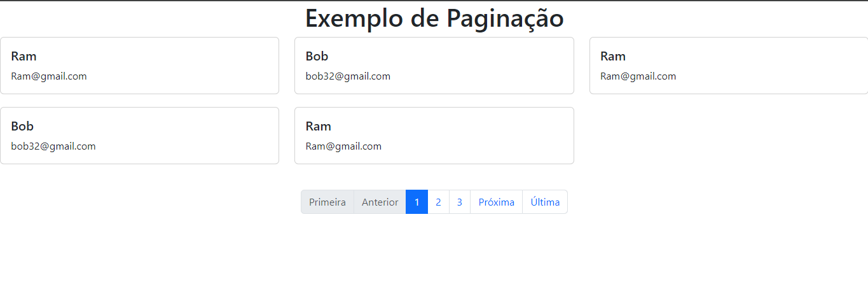Click blank space inside bottom-left Bob card
This screenshot has width=868, height=282.
[191, 136]
